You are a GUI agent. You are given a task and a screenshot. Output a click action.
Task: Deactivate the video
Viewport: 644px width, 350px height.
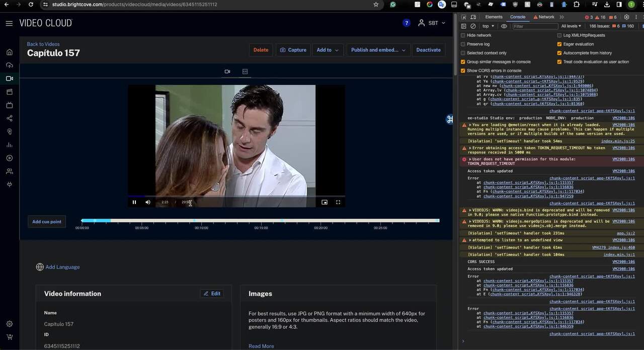(428, 50)
